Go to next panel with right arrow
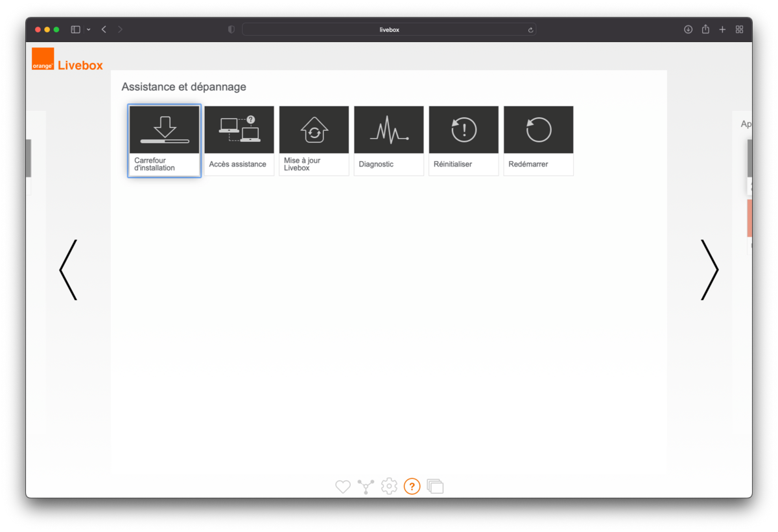The width and height of the screenshot is (778, 532). [710, 270]
